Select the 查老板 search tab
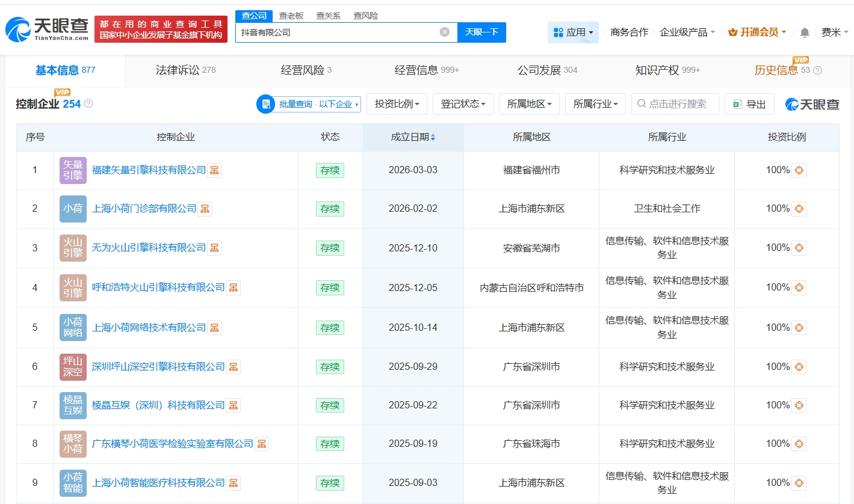Image resolution: width=854 pixels, height=504 pixels. (x=291, y=16)
